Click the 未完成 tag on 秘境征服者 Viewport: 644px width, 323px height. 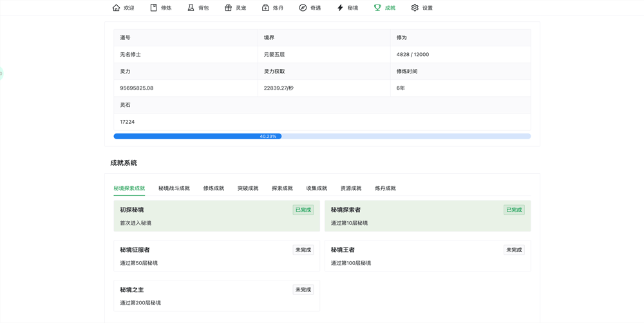(303, 250)
